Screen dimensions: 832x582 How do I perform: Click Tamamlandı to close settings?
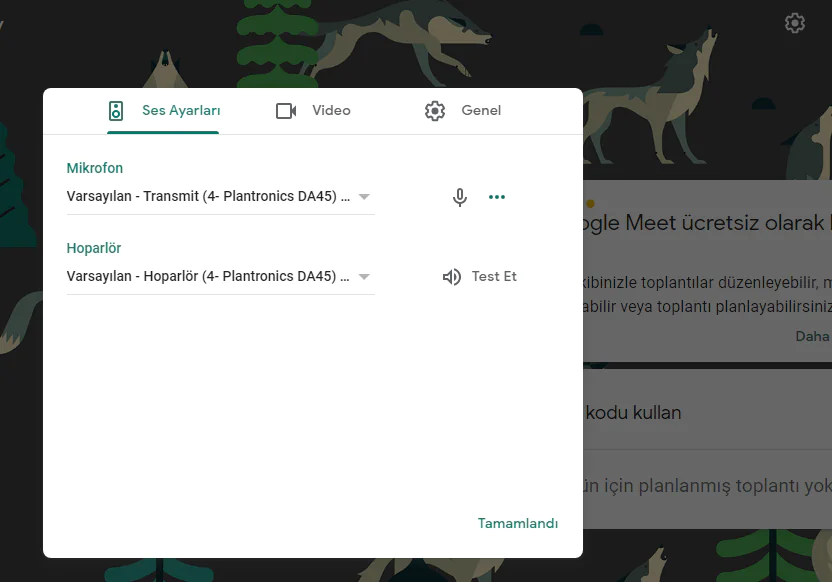(x=518, y=524)
